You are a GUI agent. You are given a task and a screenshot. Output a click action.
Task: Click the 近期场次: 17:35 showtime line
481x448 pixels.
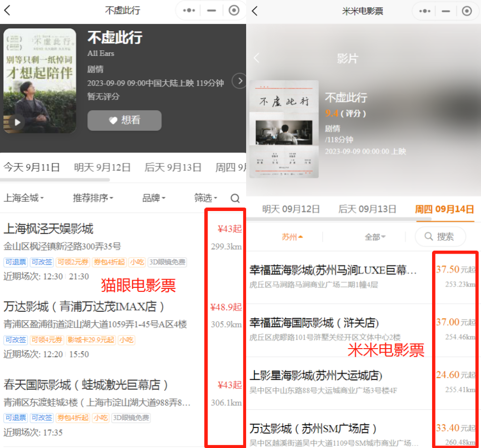click(x=33, y=432)
